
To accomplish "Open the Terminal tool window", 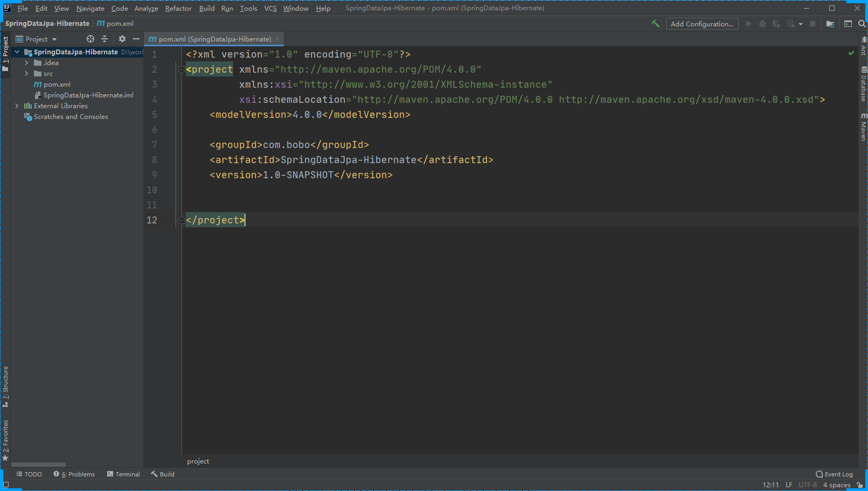I will coord(123,474).
